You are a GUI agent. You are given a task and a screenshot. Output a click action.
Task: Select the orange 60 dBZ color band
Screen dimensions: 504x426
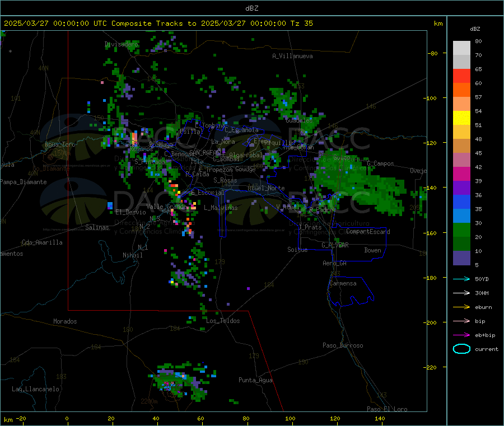click(461, 90)
